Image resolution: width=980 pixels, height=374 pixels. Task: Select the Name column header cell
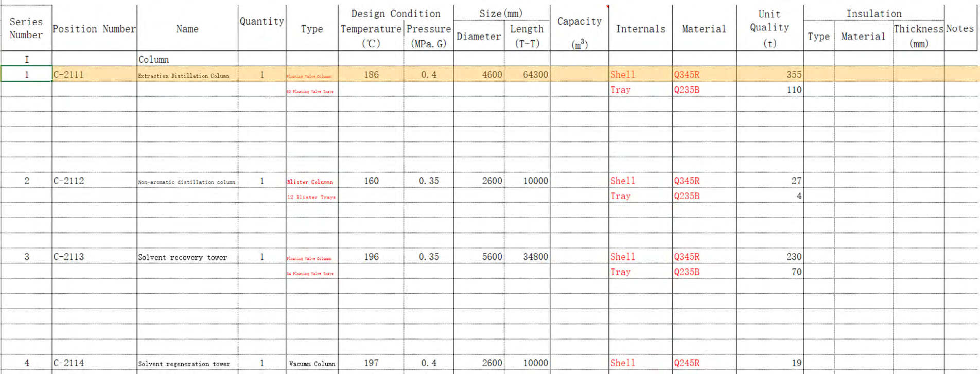coord(187,28)
